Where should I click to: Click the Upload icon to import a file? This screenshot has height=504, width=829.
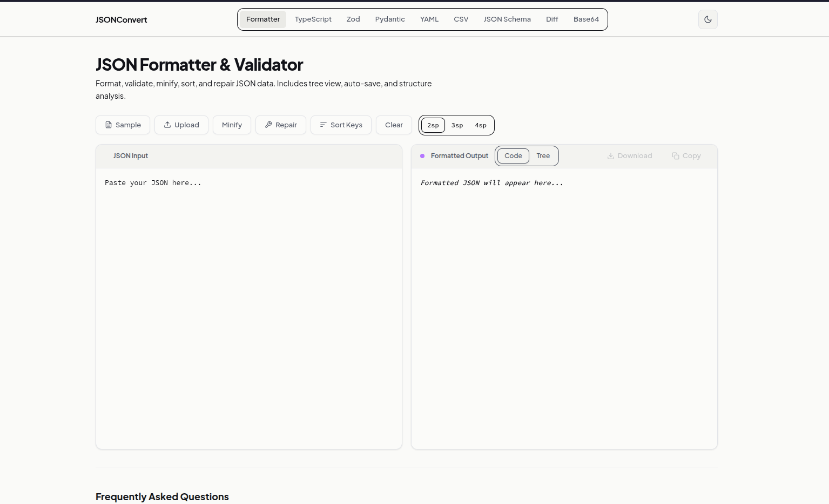pos(167,125)
